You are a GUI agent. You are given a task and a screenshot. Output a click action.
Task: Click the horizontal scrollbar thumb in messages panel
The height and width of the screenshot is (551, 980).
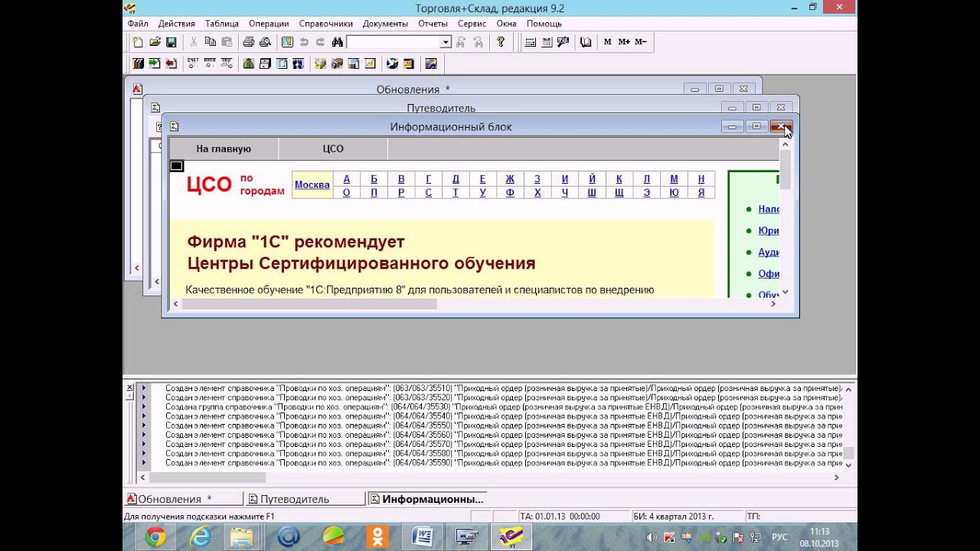coord(207,477)
